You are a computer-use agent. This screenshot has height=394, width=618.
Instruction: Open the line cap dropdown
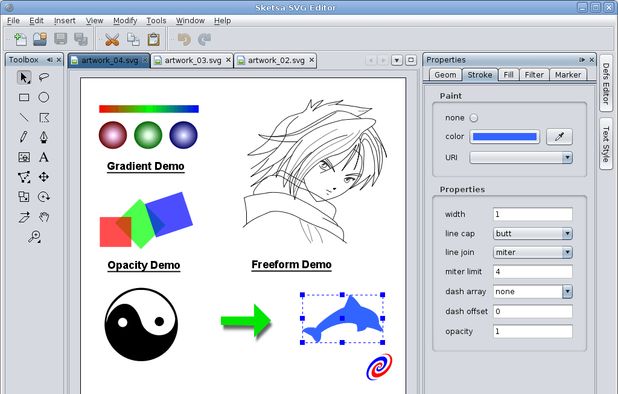567,234
